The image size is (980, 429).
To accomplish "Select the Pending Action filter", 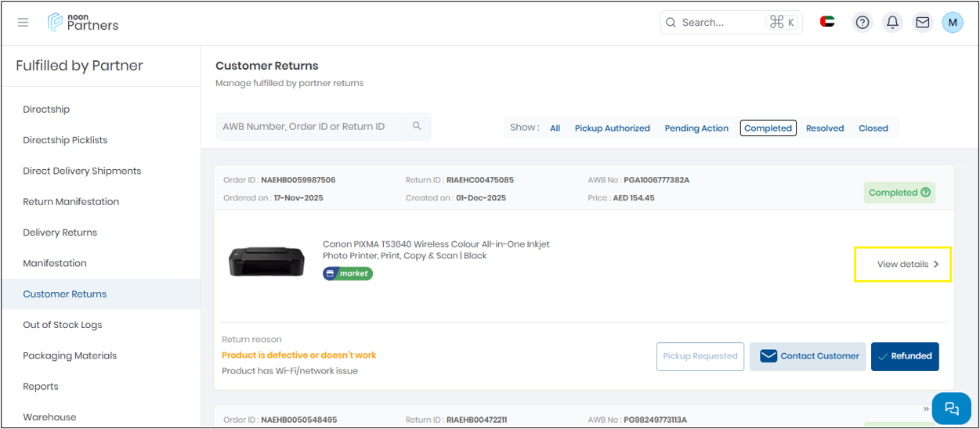I will point(696,128).
